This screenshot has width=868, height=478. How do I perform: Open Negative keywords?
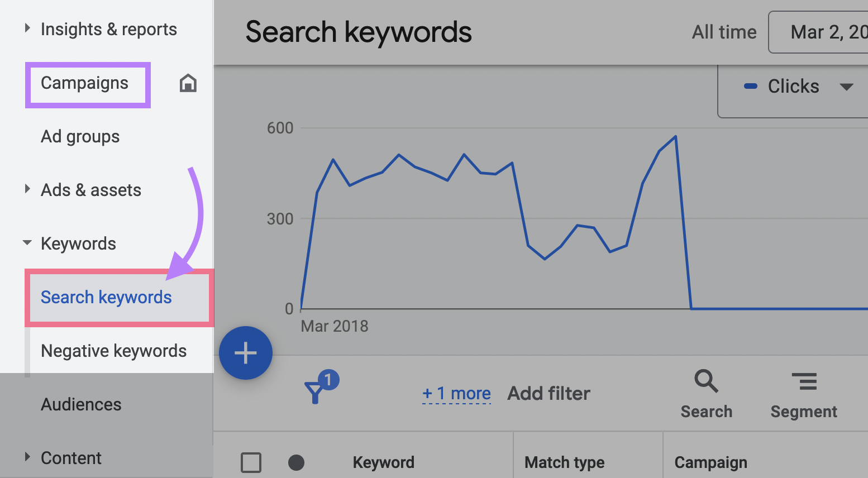pos(113,351)
